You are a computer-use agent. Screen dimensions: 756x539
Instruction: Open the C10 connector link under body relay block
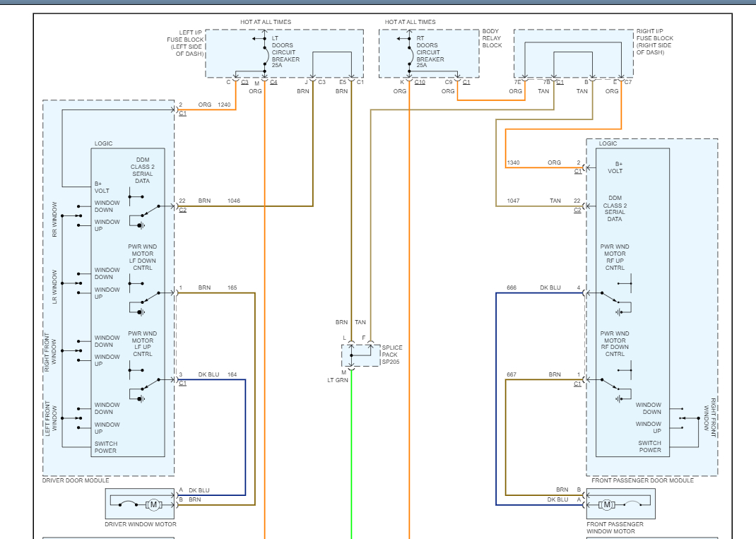coord(420,82)
